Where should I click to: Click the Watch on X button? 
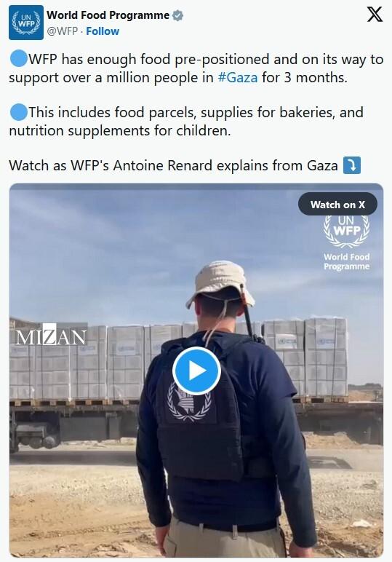pos(337,205)
